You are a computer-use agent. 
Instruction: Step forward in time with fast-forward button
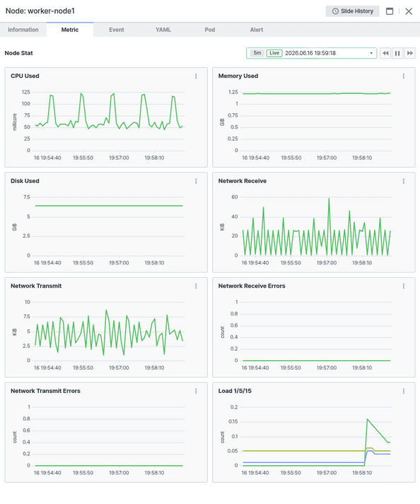pos(410,53)
